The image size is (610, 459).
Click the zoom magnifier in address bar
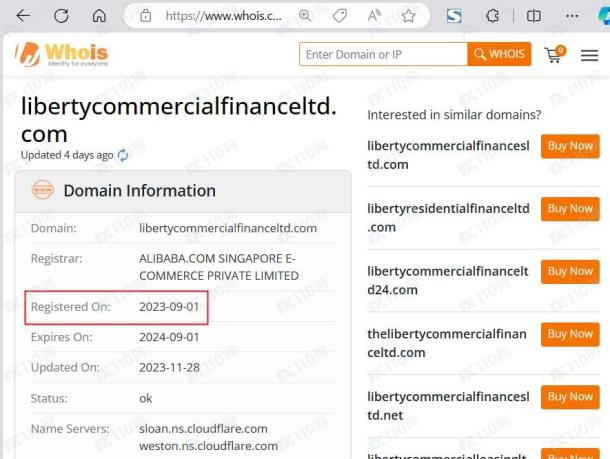305,16
